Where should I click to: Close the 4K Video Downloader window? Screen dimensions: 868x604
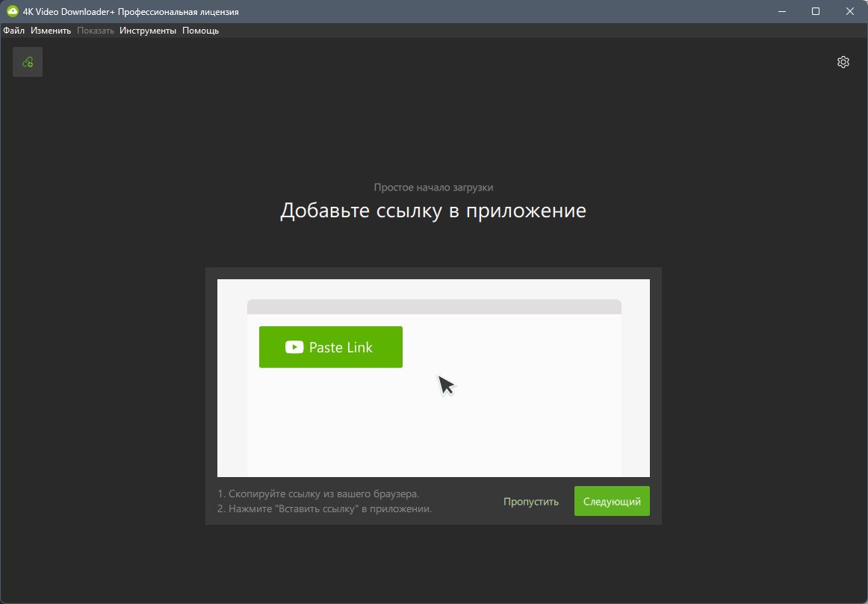tap(850, 11)
